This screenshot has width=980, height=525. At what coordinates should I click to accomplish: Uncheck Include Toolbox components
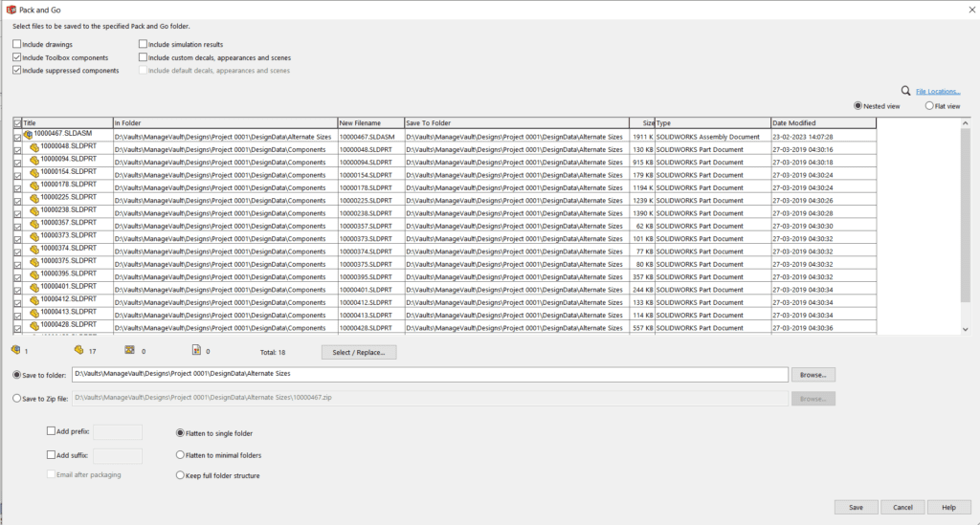(x=16, y=57)
